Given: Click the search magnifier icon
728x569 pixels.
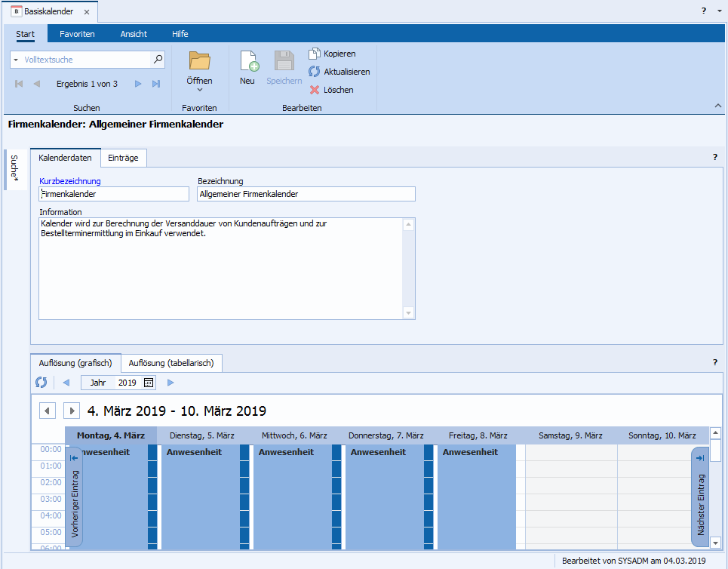Looking at the screenshot, I should pos(158,60).
